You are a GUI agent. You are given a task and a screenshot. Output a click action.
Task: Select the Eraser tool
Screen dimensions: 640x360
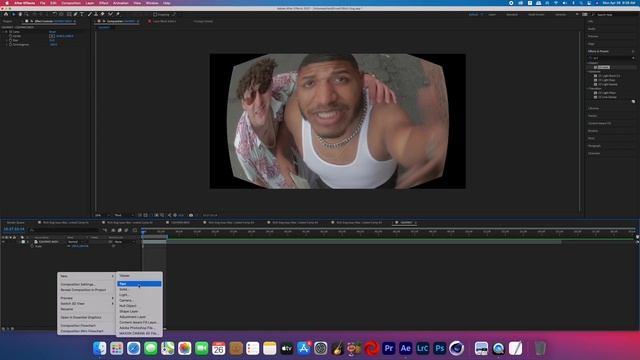point(103,14)
